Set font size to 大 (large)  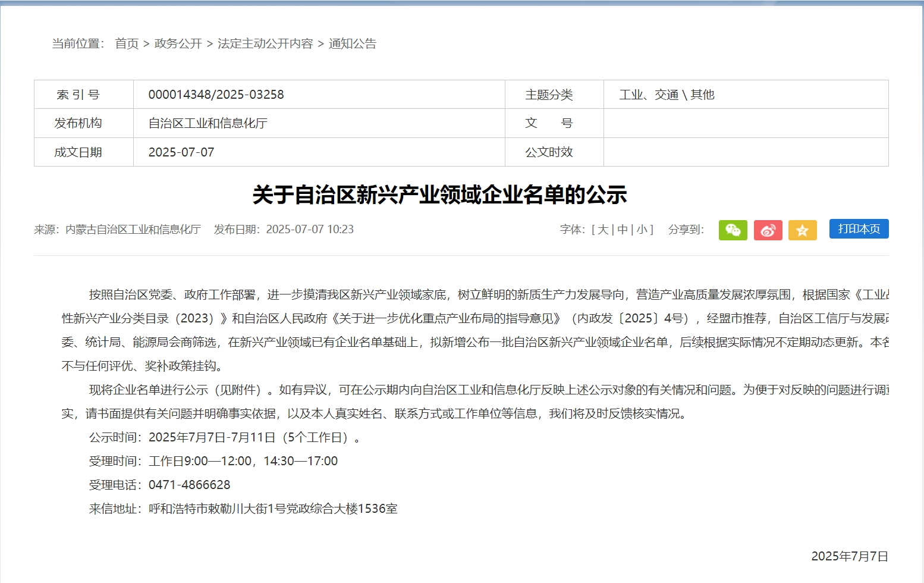(603, 230)
